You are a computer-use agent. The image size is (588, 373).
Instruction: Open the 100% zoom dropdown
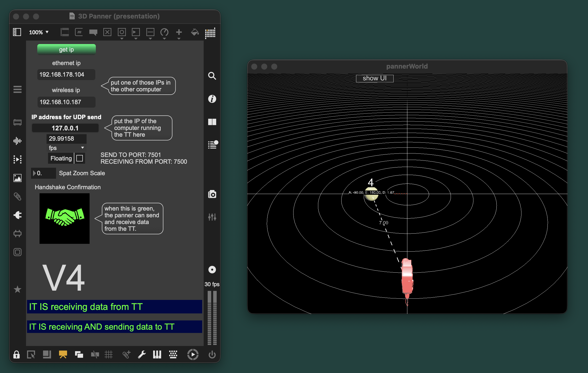(x=39, y=32)
